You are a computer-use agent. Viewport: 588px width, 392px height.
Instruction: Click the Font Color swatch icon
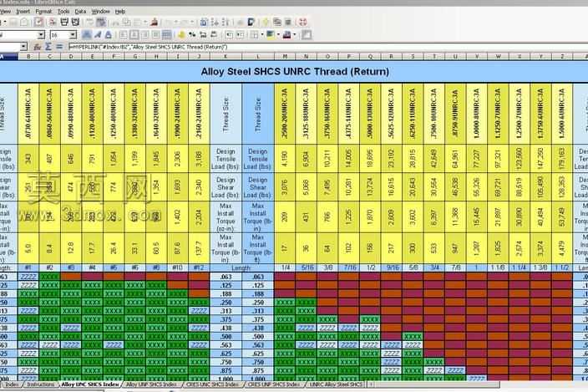coord(286,35)
